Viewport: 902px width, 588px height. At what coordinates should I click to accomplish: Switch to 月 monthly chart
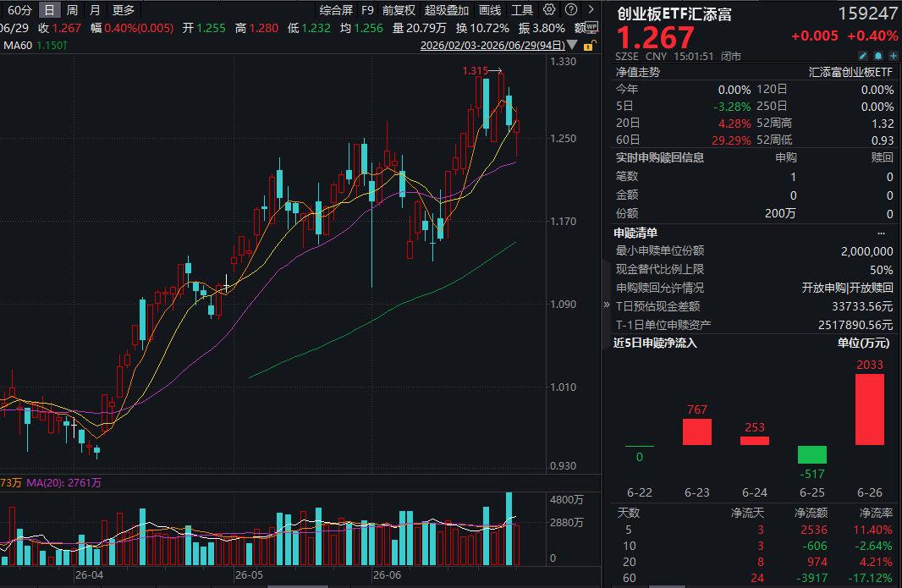point(95,10)
